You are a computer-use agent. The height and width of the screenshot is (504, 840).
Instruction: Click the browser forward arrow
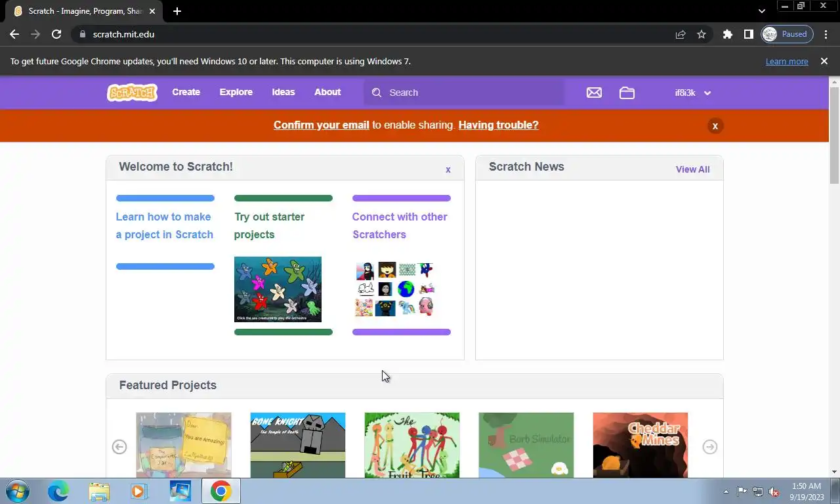[35, 34]
